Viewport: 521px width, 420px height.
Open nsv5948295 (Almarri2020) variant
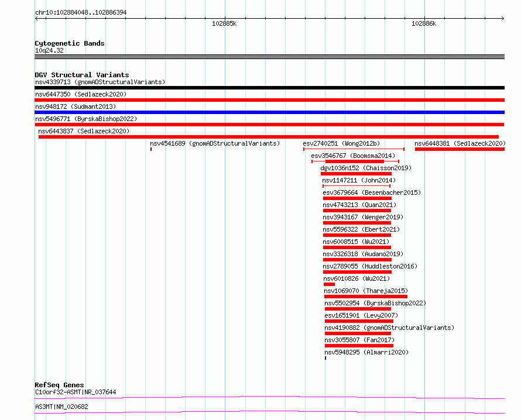click(x=366, y=352)
